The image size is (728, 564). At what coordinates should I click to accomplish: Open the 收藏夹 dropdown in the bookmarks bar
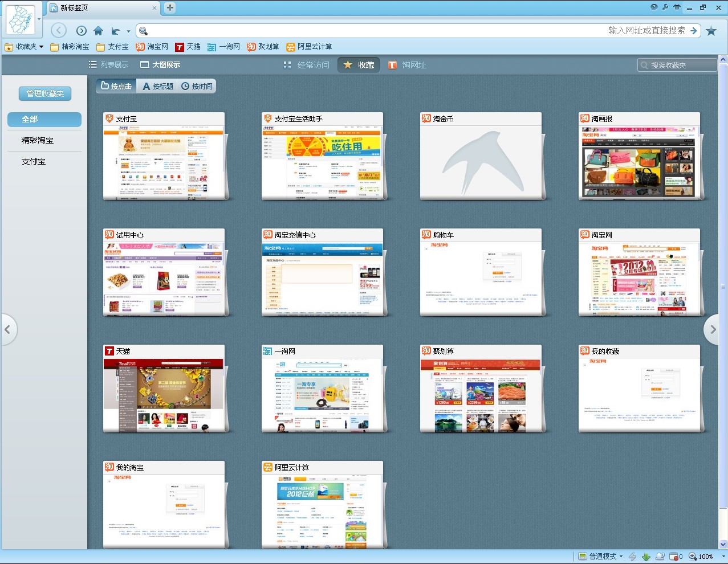pyautogui.click(x=24, y=47)
